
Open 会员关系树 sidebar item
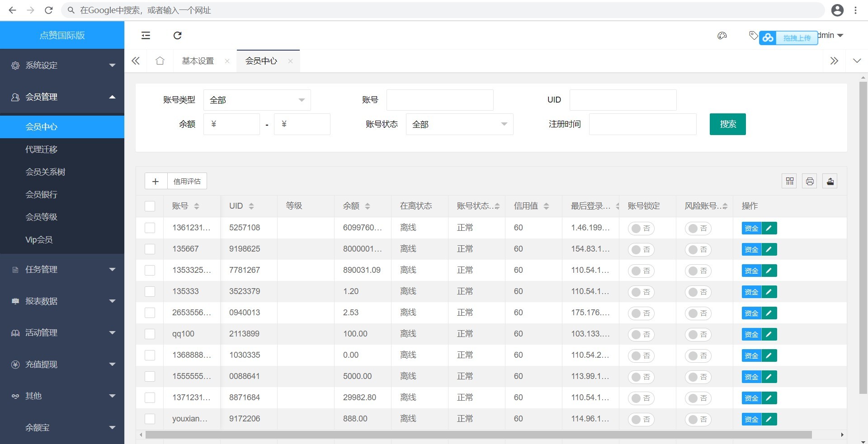(x=62, y=172)
